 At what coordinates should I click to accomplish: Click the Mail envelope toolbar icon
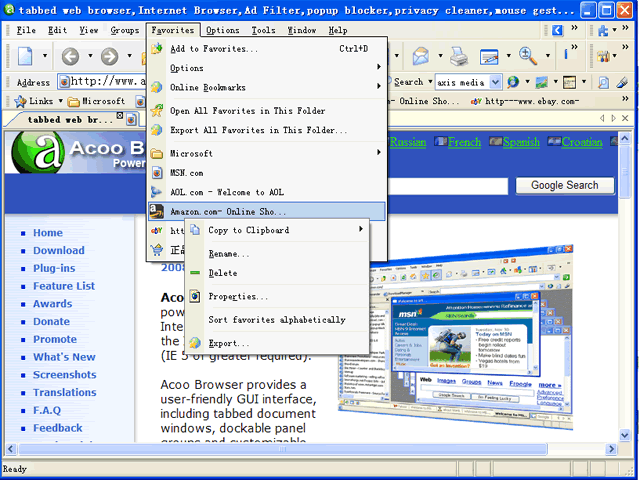coord(420,56)
